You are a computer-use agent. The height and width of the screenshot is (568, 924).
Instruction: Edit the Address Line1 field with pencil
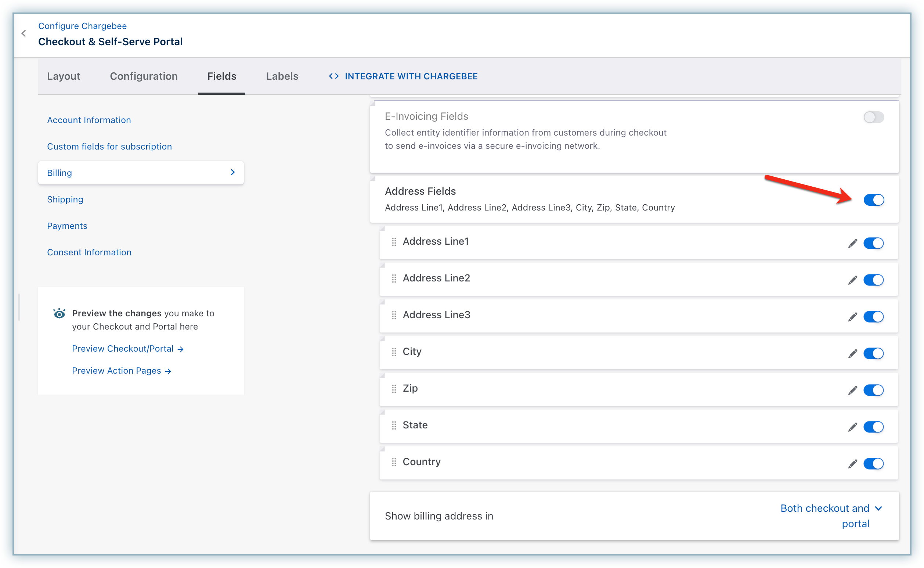852,244
